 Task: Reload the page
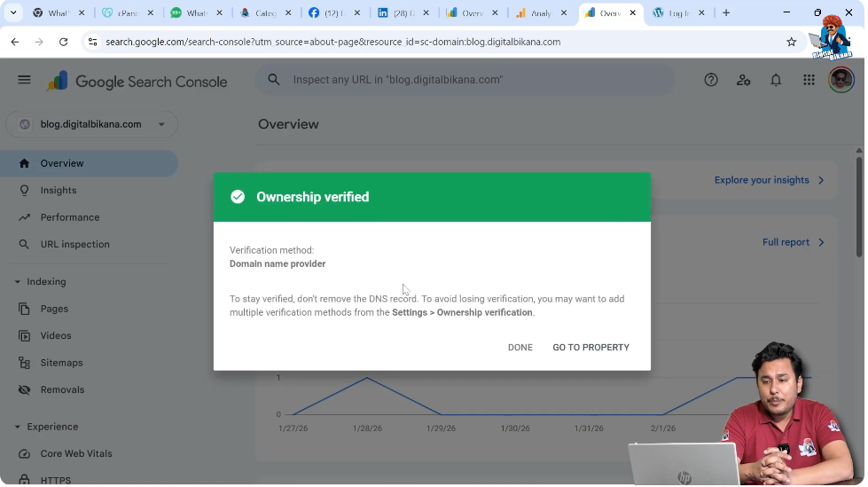pos(64,42)
